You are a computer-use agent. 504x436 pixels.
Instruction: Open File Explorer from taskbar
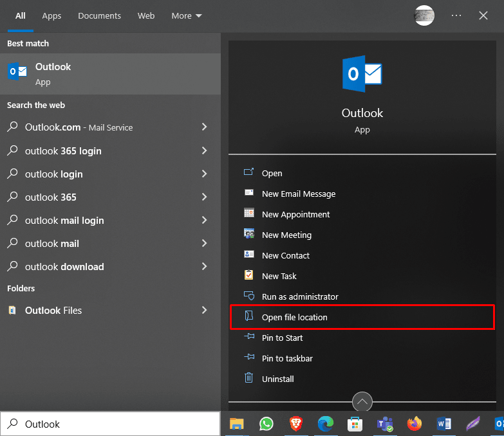click(x=237, y=424)
